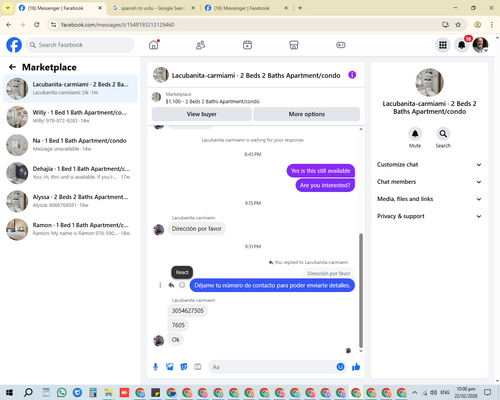Open Willy 1 Bed 1 Bath conversation
The height and width of the screenshot is (400, 500).
[x=70, y=117]
